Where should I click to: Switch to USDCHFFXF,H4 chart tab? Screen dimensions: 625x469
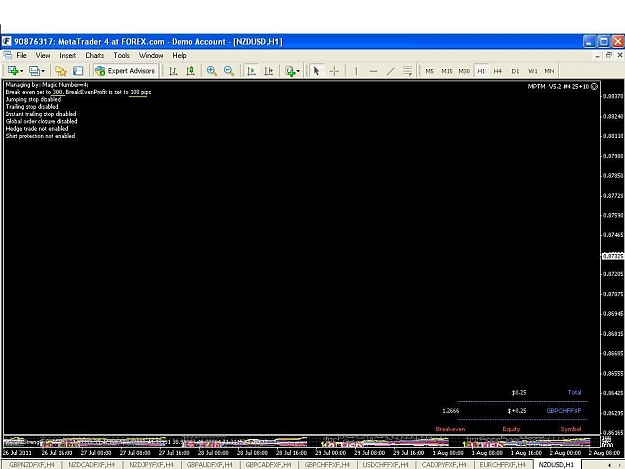coord(385,465)
